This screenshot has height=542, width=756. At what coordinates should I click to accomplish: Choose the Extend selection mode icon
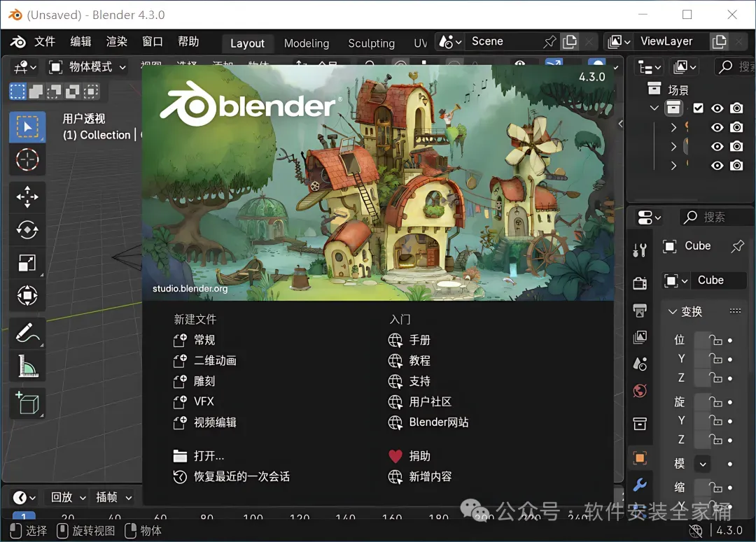pos(36,91)
